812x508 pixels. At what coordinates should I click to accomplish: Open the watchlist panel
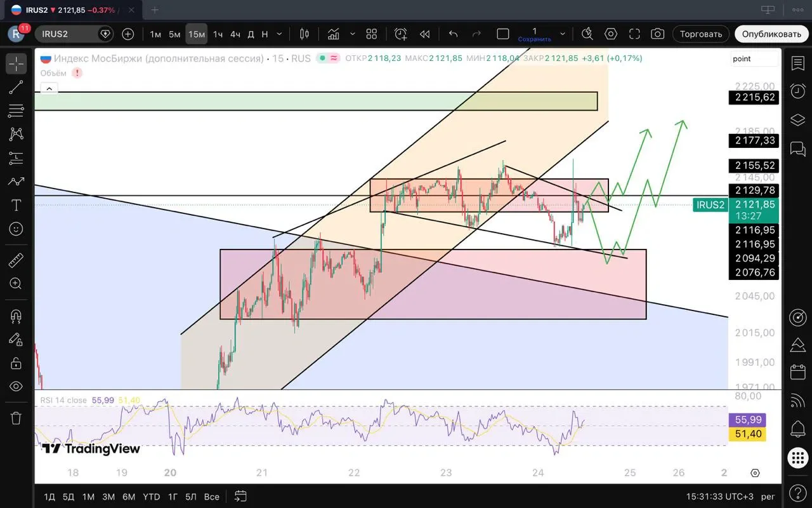click(x=797, y=63)
